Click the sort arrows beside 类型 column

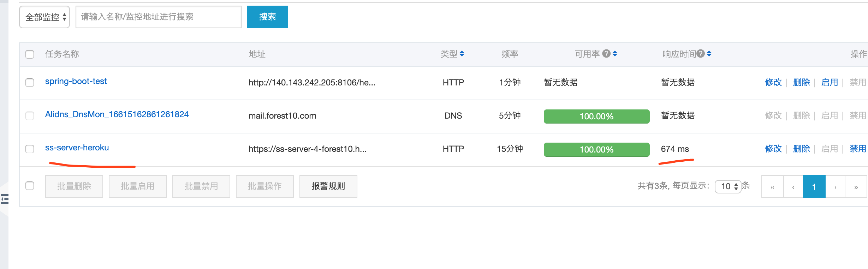coord(462,54)
